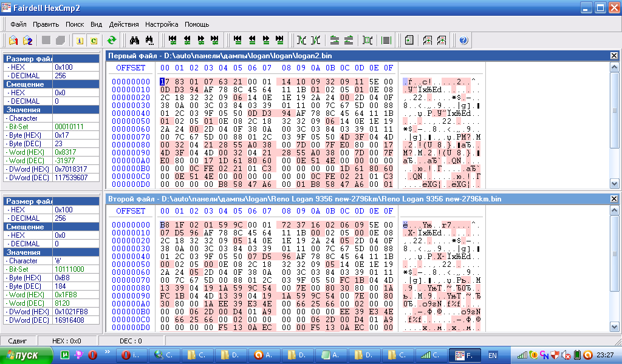This screenshot has height=364, width=622.
Task: Click the OFFSET header in first file pane
Action: point(131,68)
